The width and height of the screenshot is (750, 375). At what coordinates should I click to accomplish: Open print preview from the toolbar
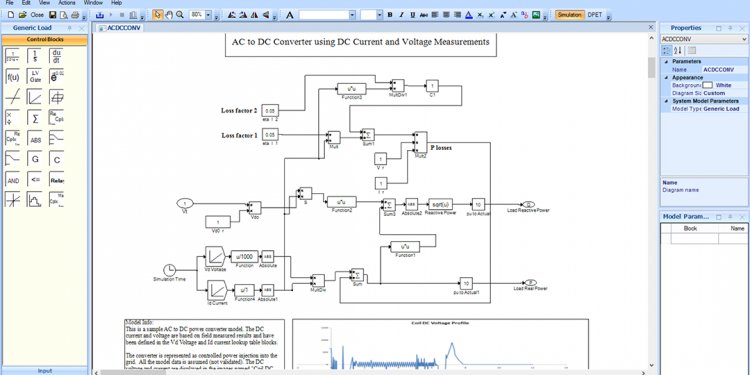click(x=64, y=15)
